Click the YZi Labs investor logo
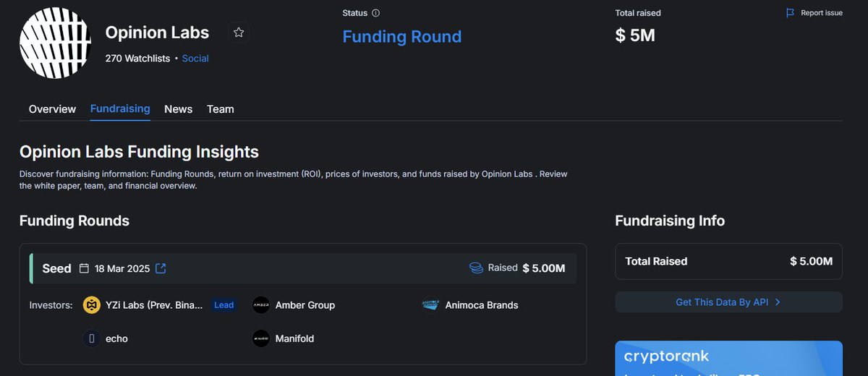The width and height of the screenshot is (868, 376). (92, 305)
